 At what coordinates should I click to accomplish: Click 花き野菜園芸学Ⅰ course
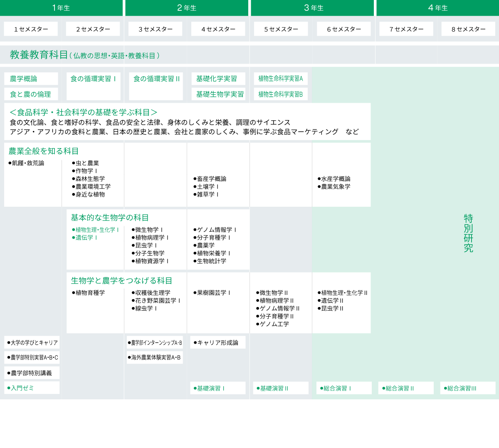tap(156, 301)
